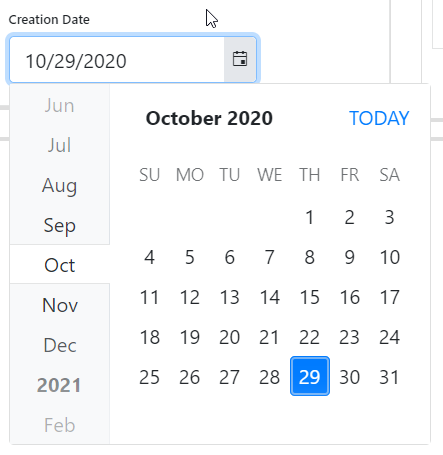This screenshot has height=455, width=443.
Task: Pick October 1 in the calendar
Action: 310,217
